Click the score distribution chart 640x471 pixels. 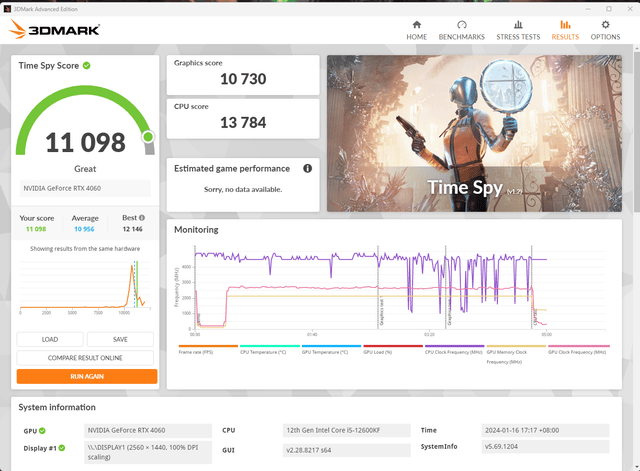pos(85,286)
